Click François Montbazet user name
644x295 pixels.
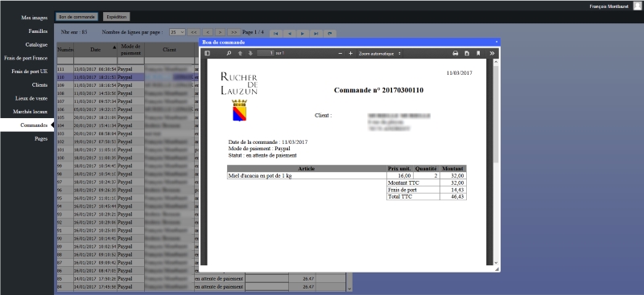(x=609, y=6)
